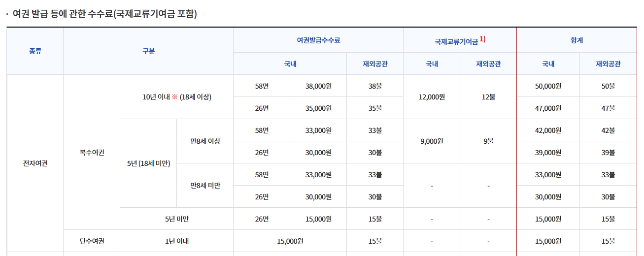Image resolution: width=644 pixels, height=256 pixels.
Task: Select the 단수여권 cell
Action: coord(92,241)
